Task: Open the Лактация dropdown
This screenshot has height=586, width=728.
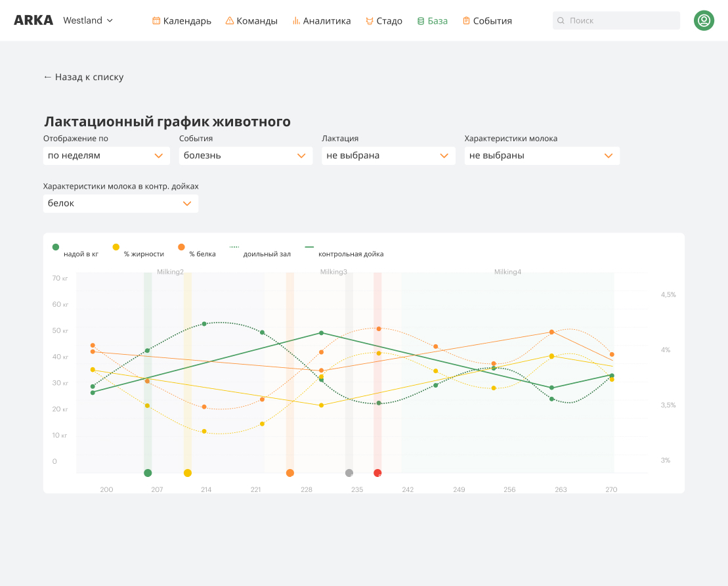Action: pyautogui.click(x=388, y=156)
